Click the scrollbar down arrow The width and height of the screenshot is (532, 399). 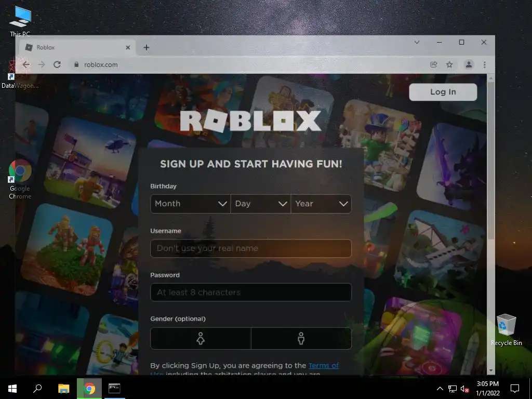490,370
